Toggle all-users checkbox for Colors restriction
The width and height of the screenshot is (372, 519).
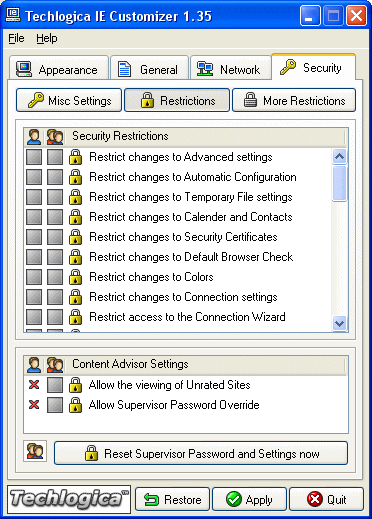(55, 277)
